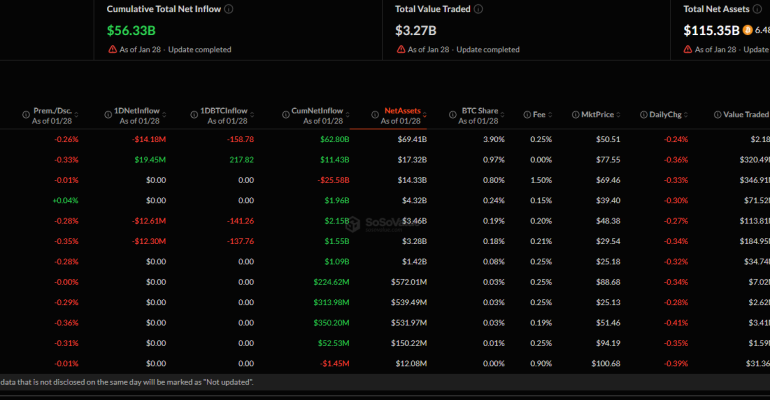Click the green +0.04% premium cell
Image resolution: width=770 pixels, height=400 pixels.
tap(65, 201)
